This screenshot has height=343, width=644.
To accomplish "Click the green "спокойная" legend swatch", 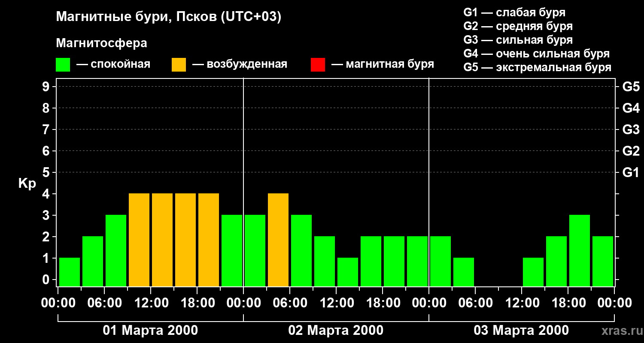I will click(63, 65).
